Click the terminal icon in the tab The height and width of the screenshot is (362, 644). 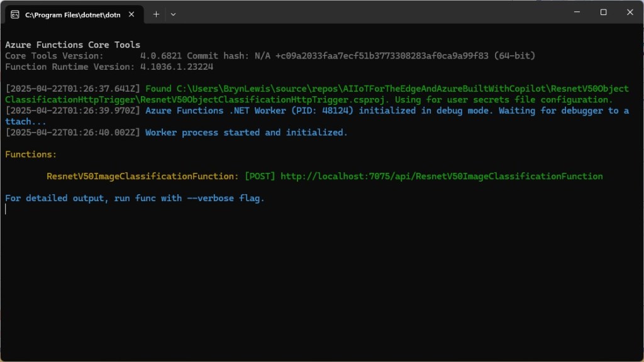14,14
